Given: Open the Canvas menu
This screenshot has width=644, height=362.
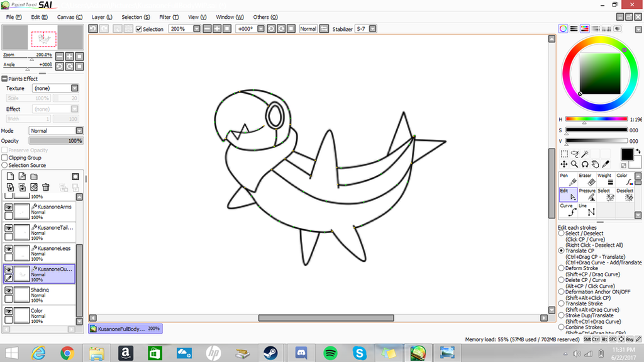Looking at the screenshot, I should (x=69, y=17).
